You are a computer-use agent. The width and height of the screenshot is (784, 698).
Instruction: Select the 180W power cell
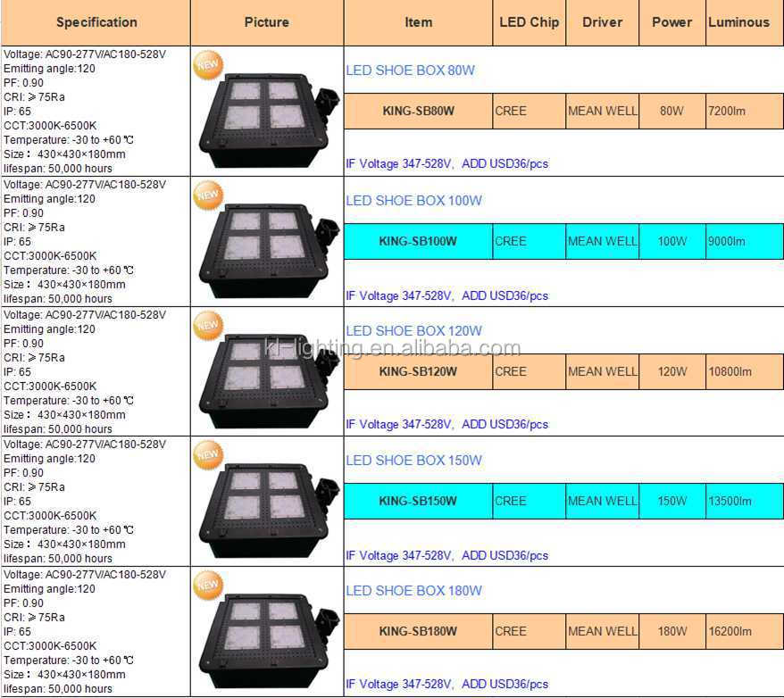[672, 632]
